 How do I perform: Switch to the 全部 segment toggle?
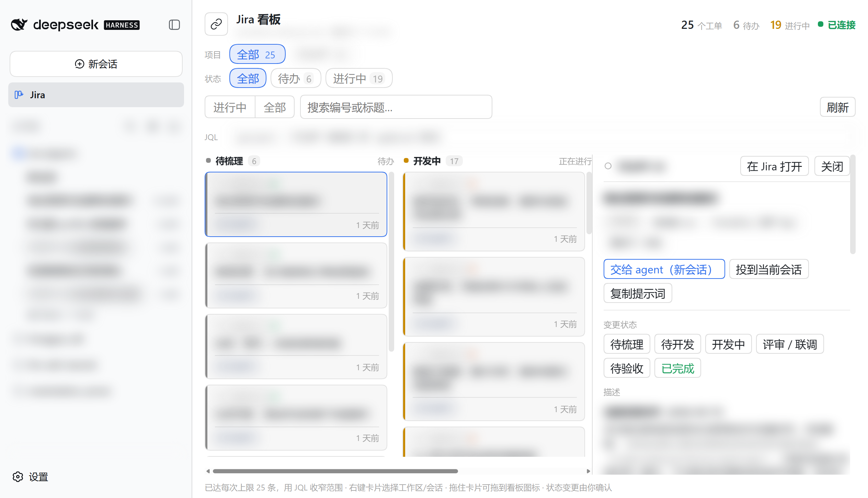pyautogui.click(x=275, y=107)
